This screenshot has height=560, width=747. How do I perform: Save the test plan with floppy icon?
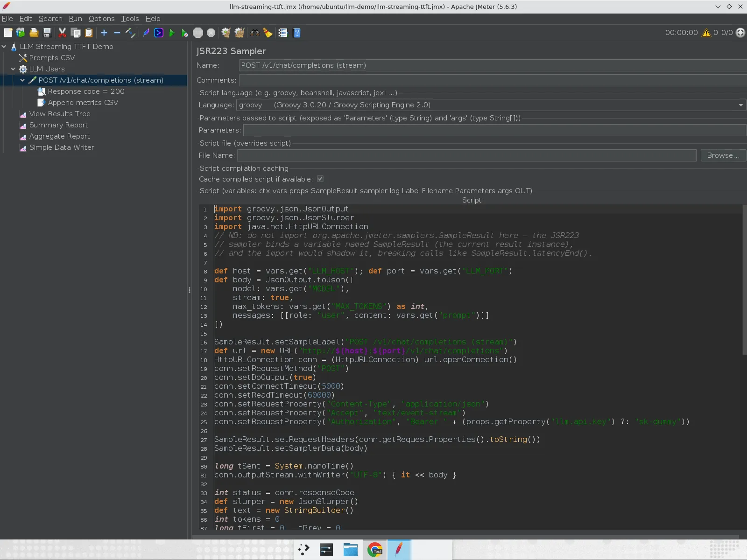coord(47,33)
